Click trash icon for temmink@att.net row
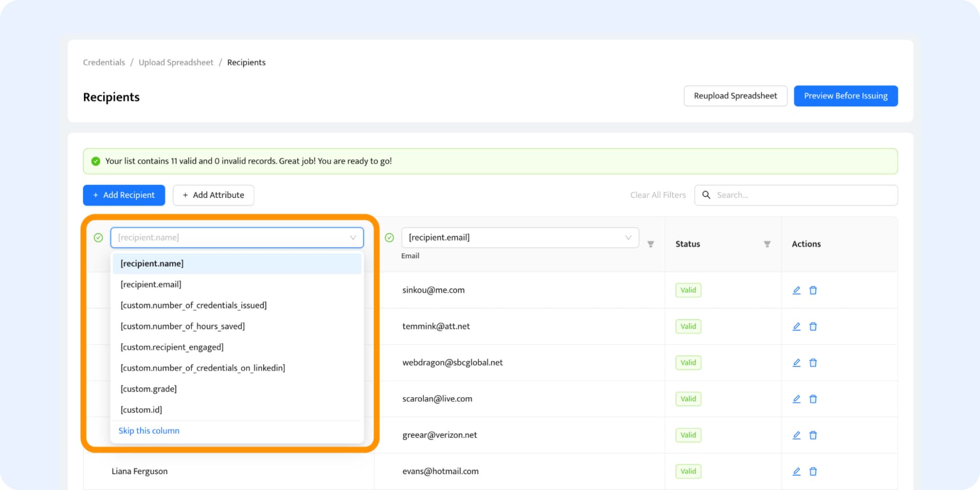The image size is (980, 490). point(813,327)
